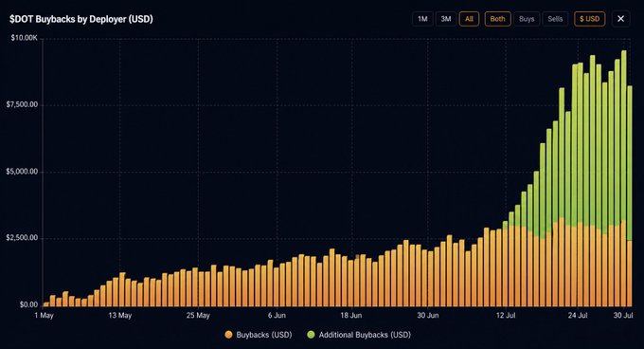This screenshot has width=644, height=349.
Task: Select the All time range
Action: [469, 19]
